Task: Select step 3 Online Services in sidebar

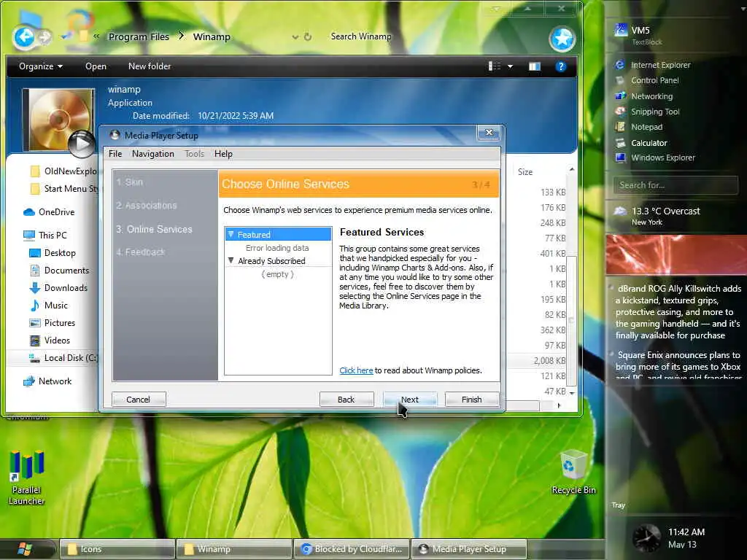Action: pyautogui.click(x=155, y=229)
